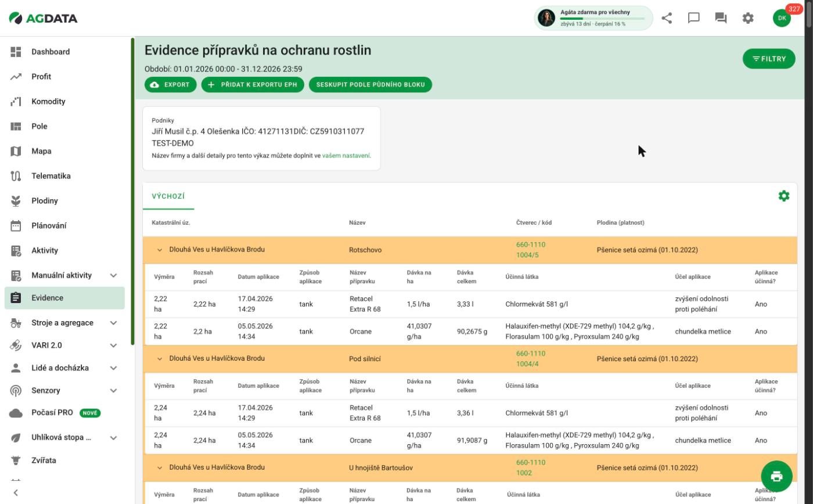
Task: Expand Stroje a agregace submenu
Action: click(x=113, y=323)
